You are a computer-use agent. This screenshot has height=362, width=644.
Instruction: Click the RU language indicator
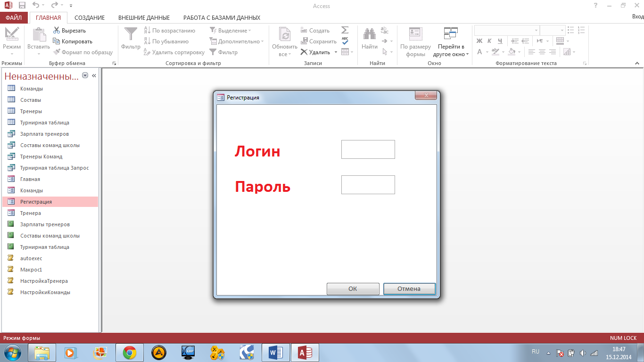click(536, 352)
